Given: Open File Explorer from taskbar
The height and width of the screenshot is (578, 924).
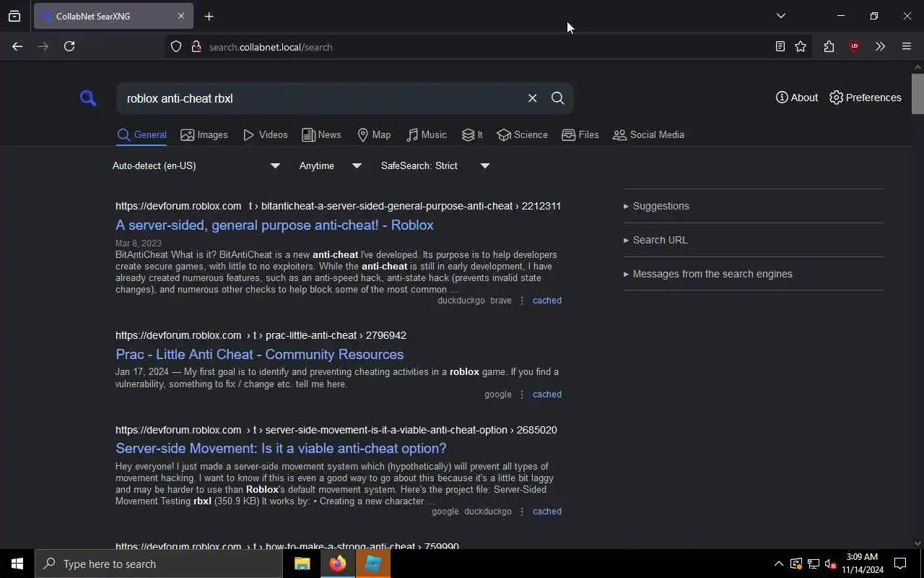Looking at the screenshot, I should pyautogui.click(x=302, y=564).
